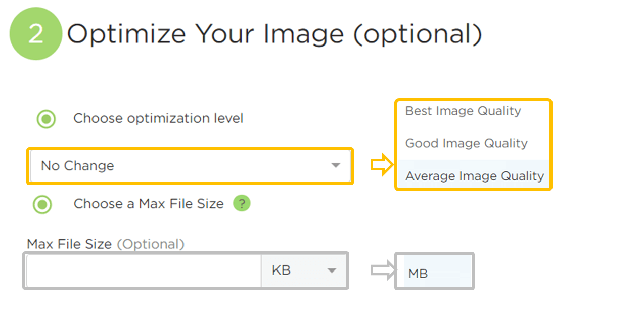Screen dimensions: 644x316
Task: Click the caret next to KB
Action: coord(332,270)
